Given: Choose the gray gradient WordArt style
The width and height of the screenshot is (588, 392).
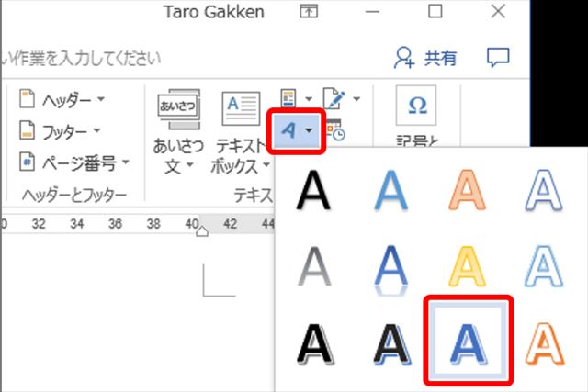Looking at the screenshot, I should pos(314,266).
